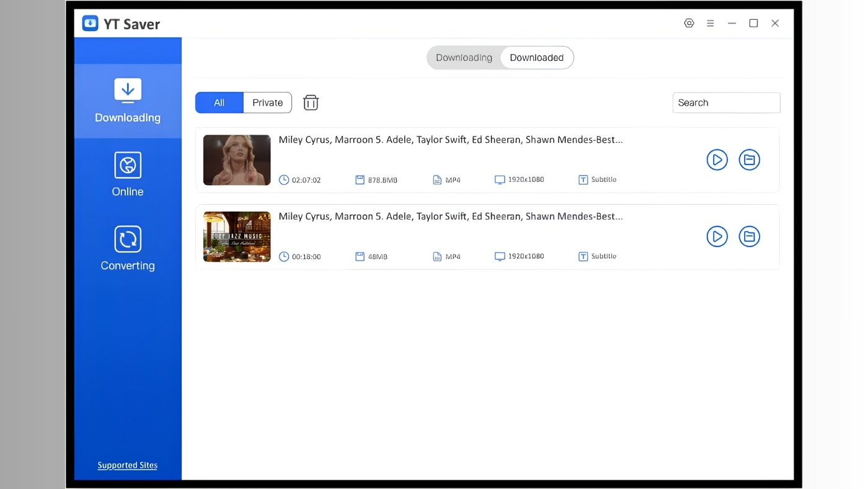
Task: Click the YT Saver logo icon
Action: click(91, 24)
